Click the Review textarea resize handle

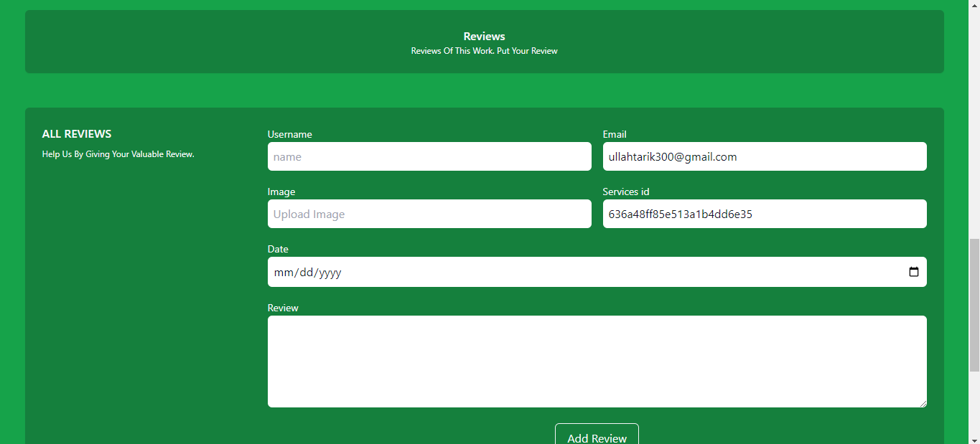pyautogui.click(x=923, y=403)
